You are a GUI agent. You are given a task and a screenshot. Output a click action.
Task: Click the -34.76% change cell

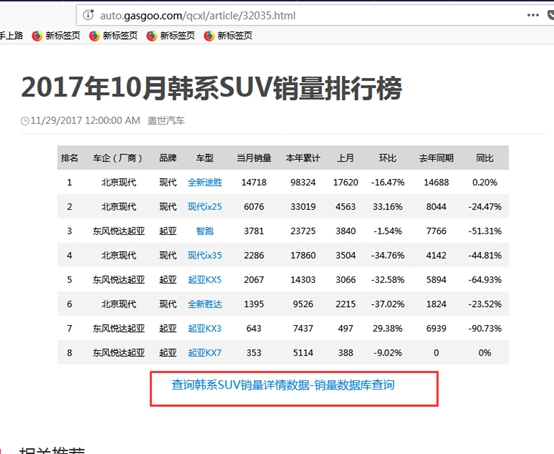point(388,255)
